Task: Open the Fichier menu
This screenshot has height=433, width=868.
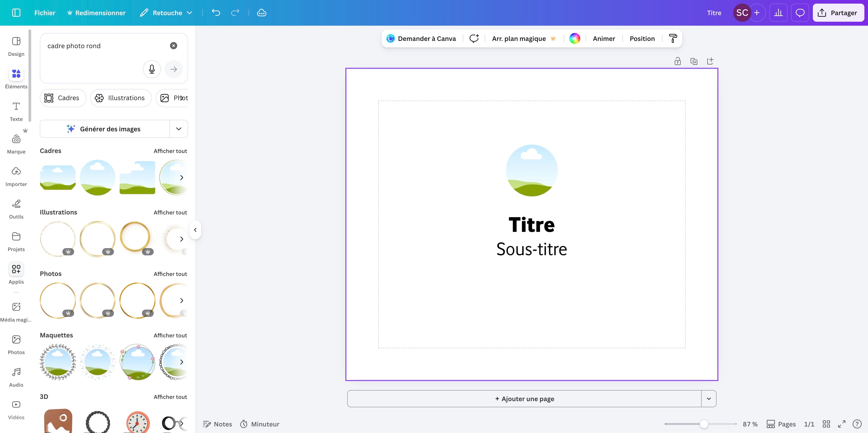Action: (45, 13)
